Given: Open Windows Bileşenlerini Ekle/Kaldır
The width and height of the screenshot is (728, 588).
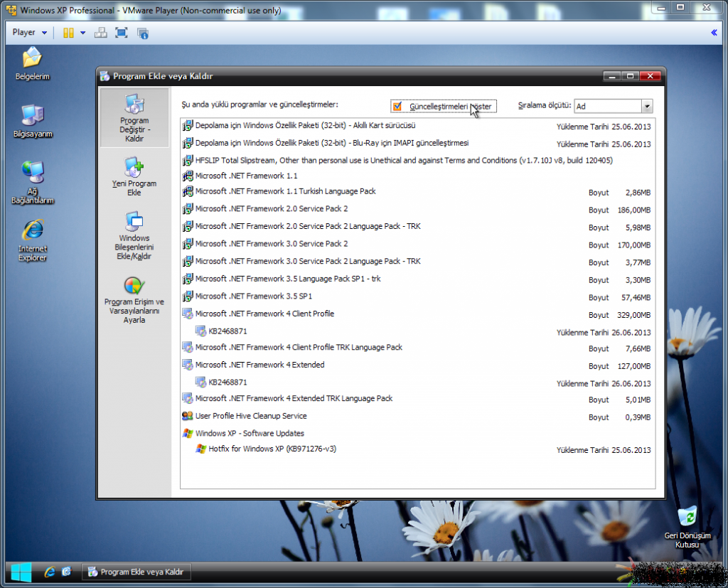Looking at the screenshot, I should click(134, 235).
